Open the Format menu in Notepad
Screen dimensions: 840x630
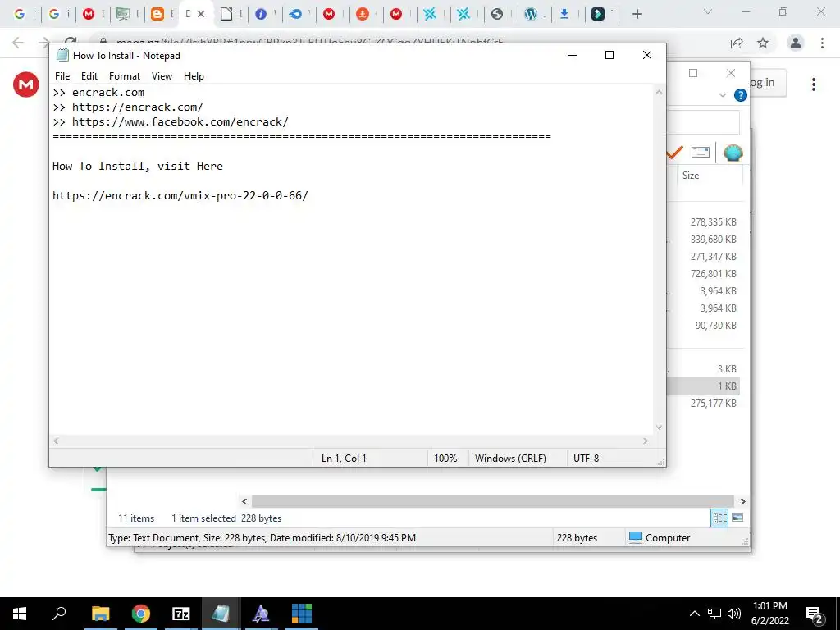[125, 76]
